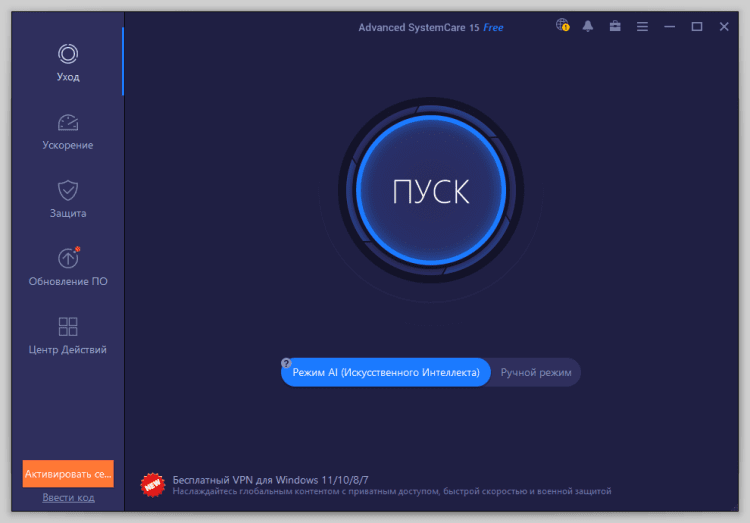Click the Advanced SystemCare 15 Free title
The height and width of the screenshot is (523, 750).
pos(430,28)
